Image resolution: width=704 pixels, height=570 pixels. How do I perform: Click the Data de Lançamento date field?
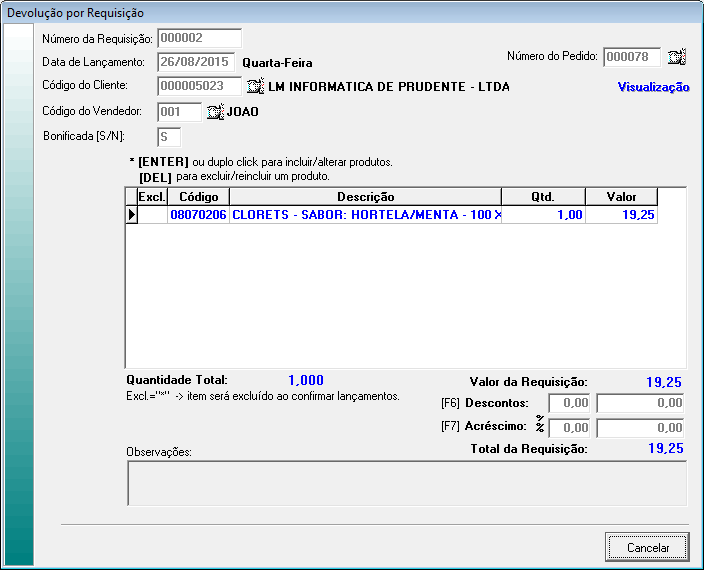195,62
